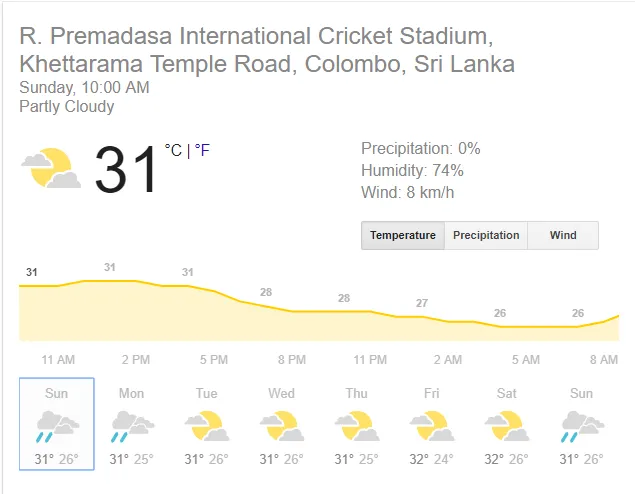Click Friday's 32° 24° temperature text
The width and height of the screenshot is (635, 494).
click(432, 459)
